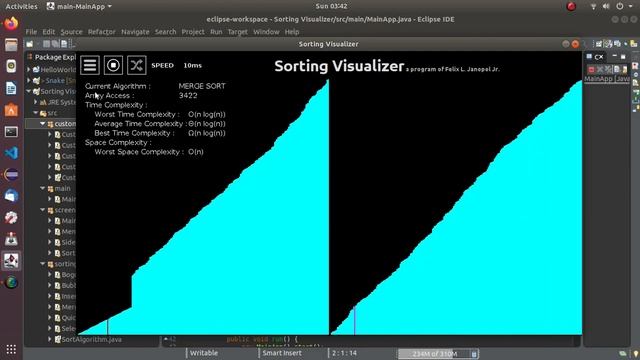Open the Files manager in the dock
Image resolution: width=640 pixels, height=360 pixels.
[11, 45]
